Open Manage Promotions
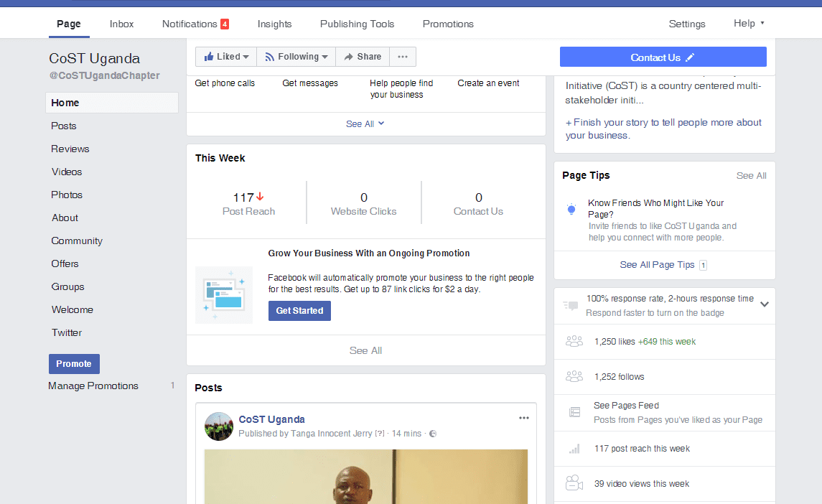 coord(93,386)
